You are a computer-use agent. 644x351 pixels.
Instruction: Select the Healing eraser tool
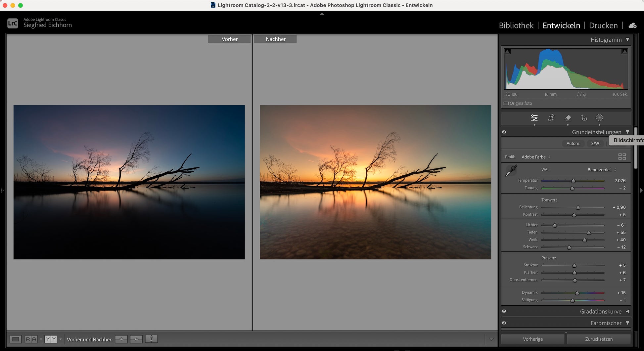click(x=568, y=118)
